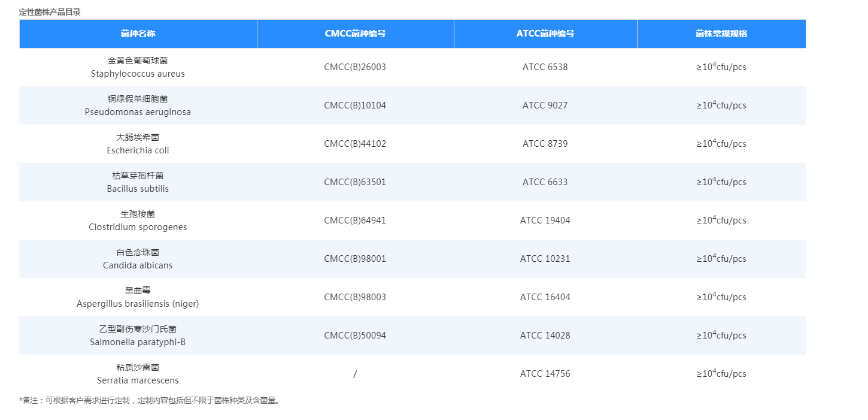This screenshot has width=868, height=420.
Task: Click the 乙型副伤寒沙门氏菌 text
Action: [138, 329]
